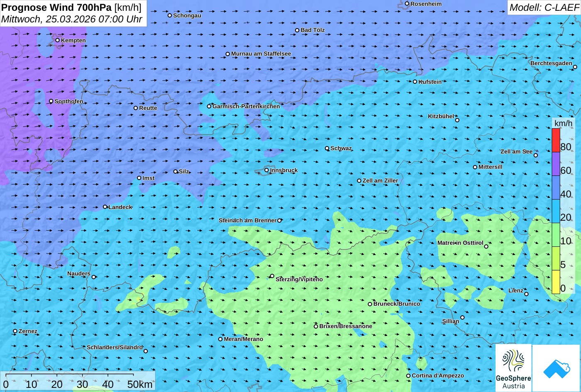Click the Schlanders/Silandro label

[115, 347]
